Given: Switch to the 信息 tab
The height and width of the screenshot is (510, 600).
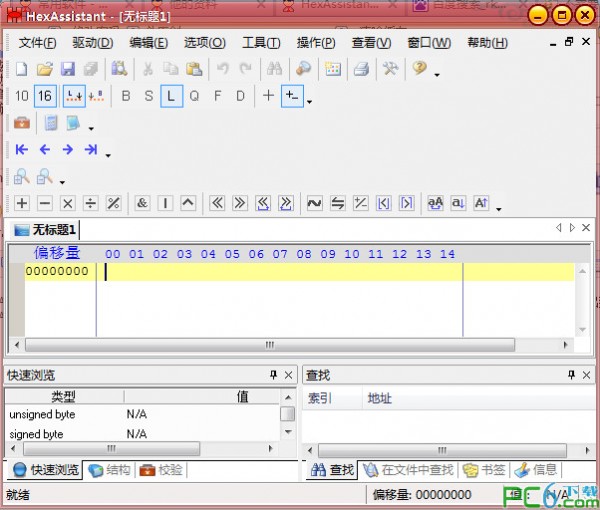Looking at the screenshot, I should pos(535,470).
